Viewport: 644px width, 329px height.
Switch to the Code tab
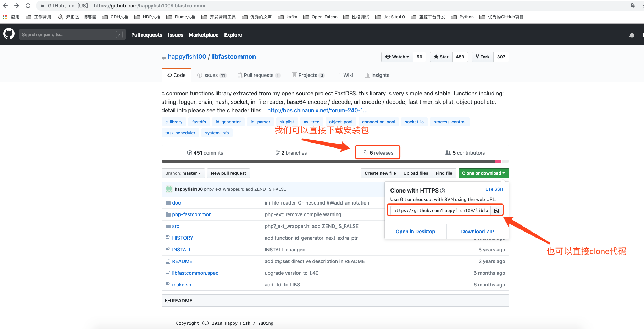coord(177,75)
